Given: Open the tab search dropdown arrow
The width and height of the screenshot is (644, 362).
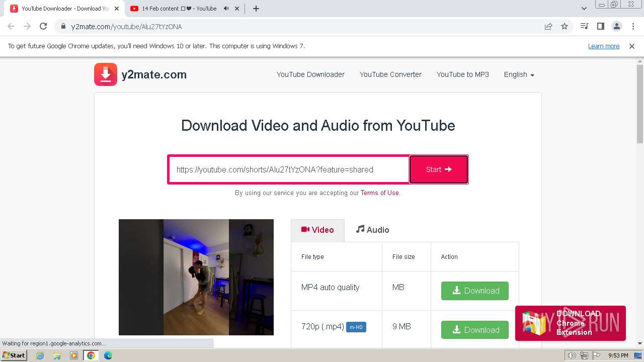Looking at the screenshot, I should click(x=584, y=9).
